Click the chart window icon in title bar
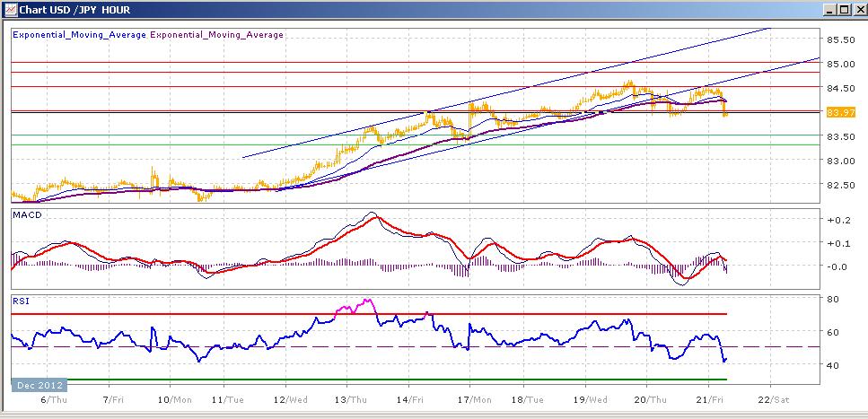 (9, 9)
